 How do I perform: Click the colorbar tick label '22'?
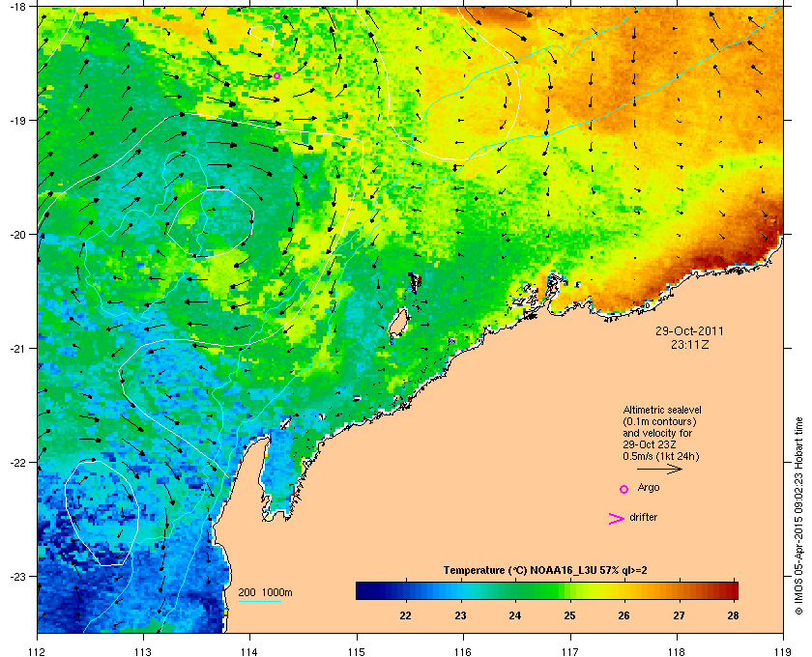pos(405,615)
